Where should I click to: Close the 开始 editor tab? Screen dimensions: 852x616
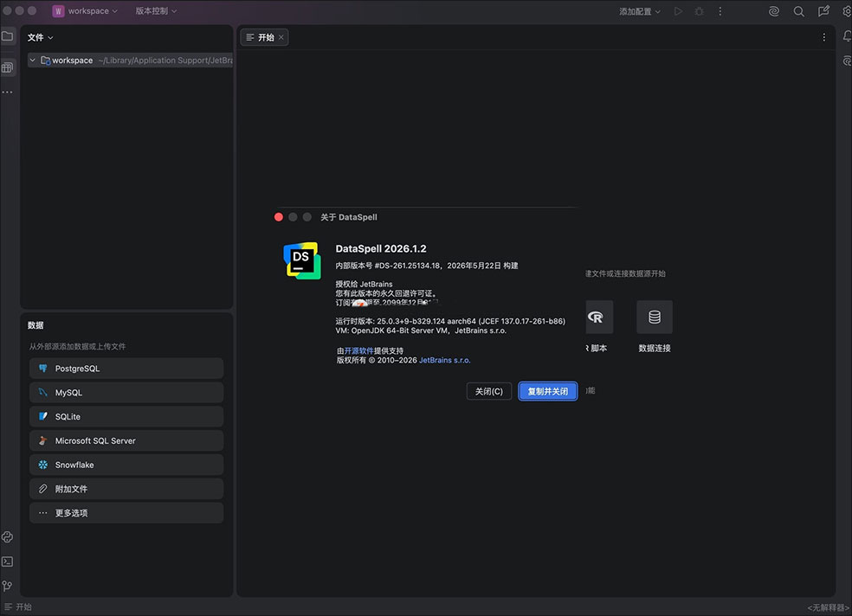[281, 37]
